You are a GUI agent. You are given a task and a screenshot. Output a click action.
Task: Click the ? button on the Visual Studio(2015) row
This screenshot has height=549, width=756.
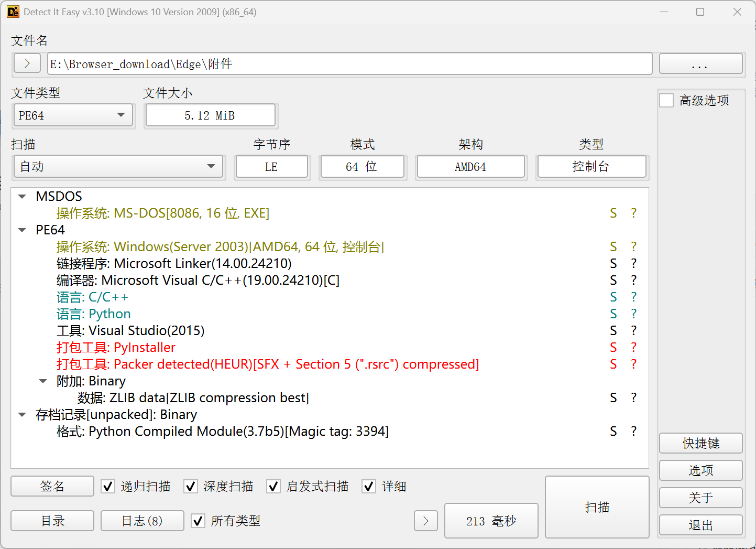634,331
